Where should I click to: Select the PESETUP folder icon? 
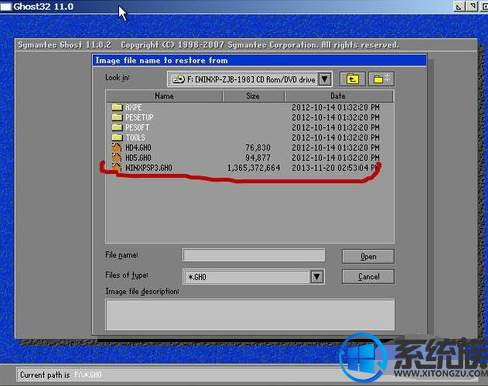coord(117,117)
